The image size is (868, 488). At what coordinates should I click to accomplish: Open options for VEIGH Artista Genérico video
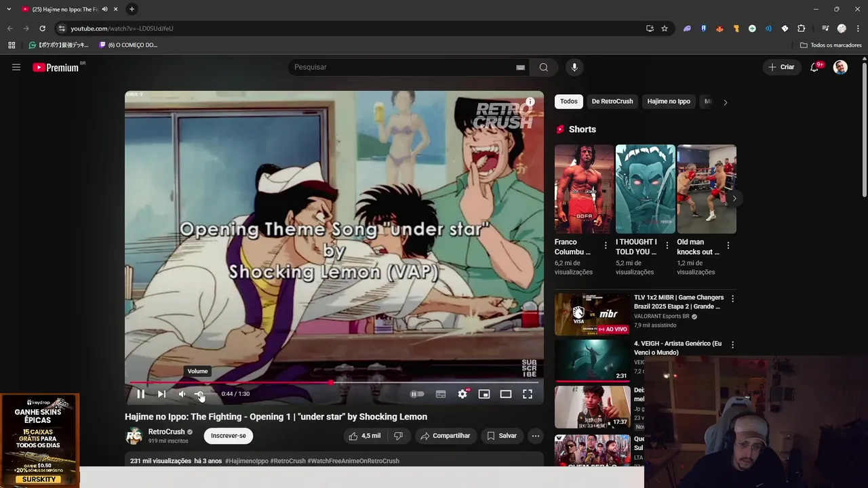pyautogui.click(x=732, y=344)
